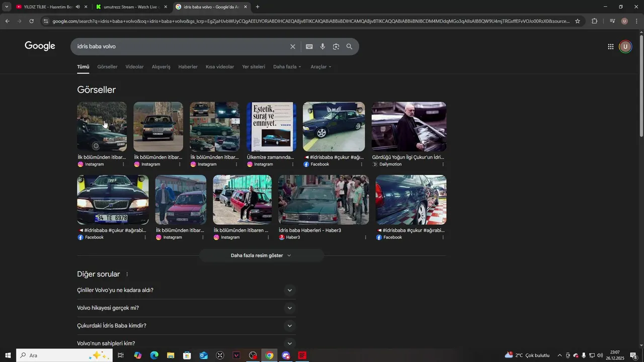Switch to the Kısa videolar tab
This screenshot has height=362, width=644.
pyautogui.click(x=220, y=67)
